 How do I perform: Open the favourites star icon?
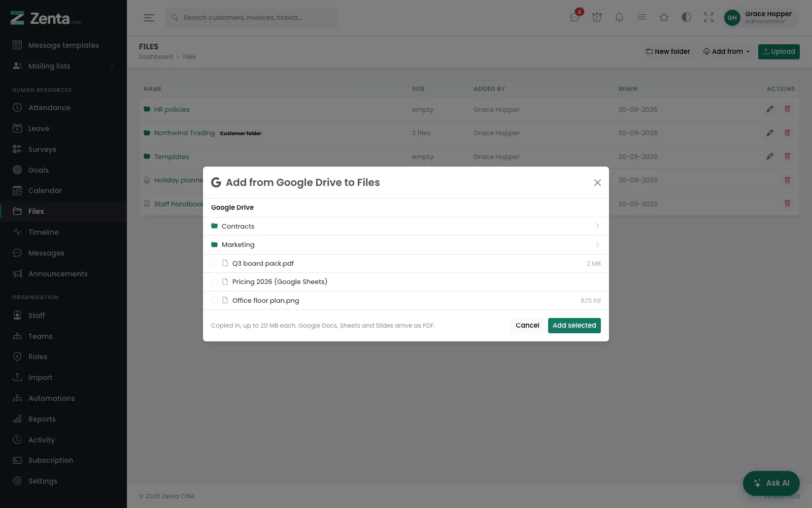tap(664, 17)
